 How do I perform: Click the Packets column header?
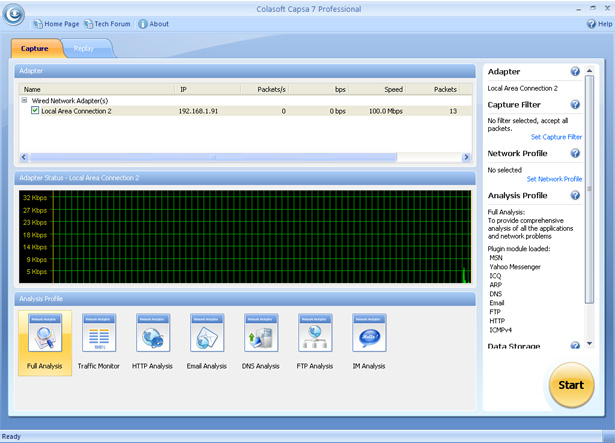[433, 89]
